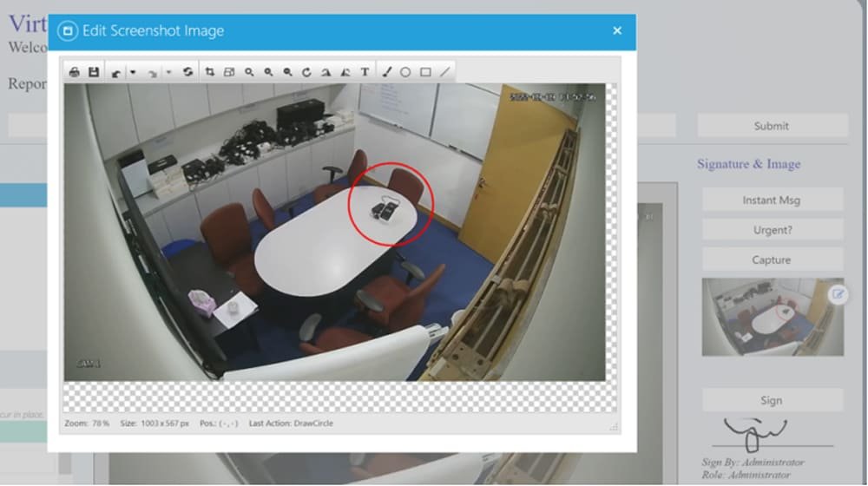Click the Urgent? button
This screenshot has width=868, height=486.
[772, 230]
